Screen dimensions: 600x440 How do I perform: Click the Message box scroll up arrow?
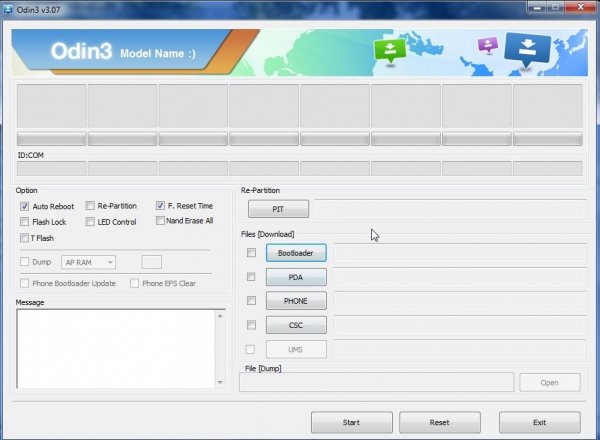(x=220, y=316)
